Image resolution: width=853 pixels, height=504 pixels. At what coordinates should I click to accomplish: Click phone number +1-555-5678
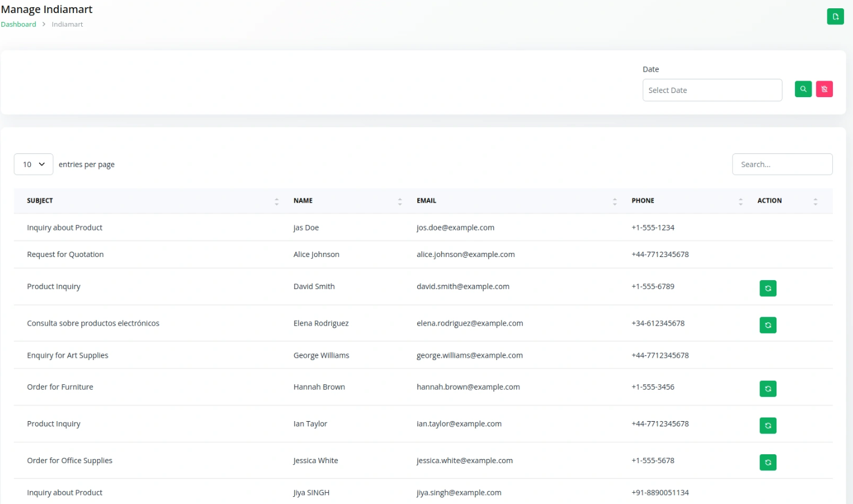click(653, 460)
